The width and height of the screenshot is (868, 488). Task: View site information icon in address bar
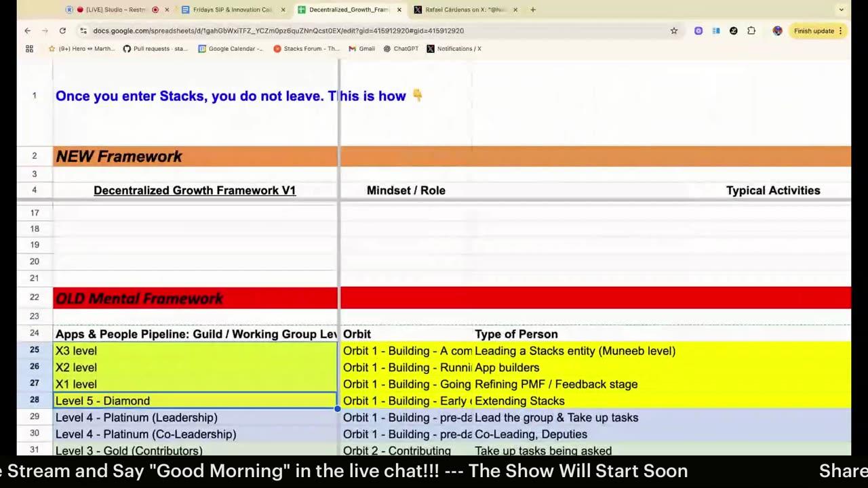tap(83, 30)
